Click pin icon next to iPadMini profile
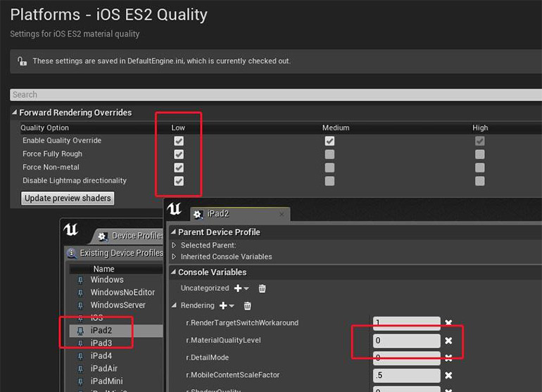Image resolution: width=542 pixels, height=392 pixels. coord(80,381)
